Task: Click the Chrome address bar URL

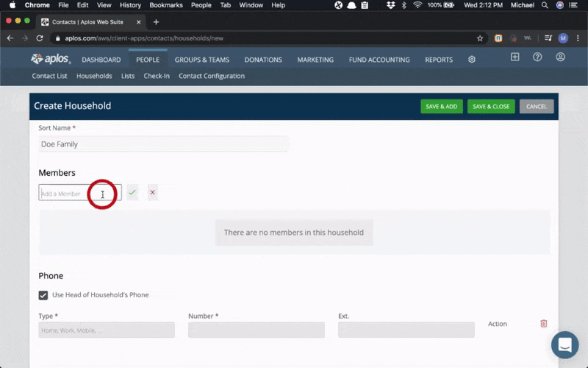Action: [144, 38]
